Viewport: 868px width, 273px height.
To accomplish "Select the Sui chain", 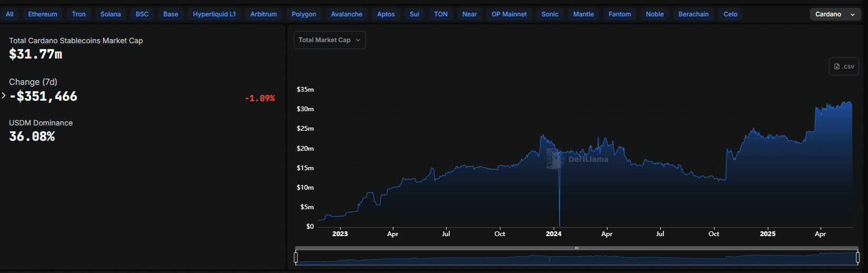I will pos(414,14).
